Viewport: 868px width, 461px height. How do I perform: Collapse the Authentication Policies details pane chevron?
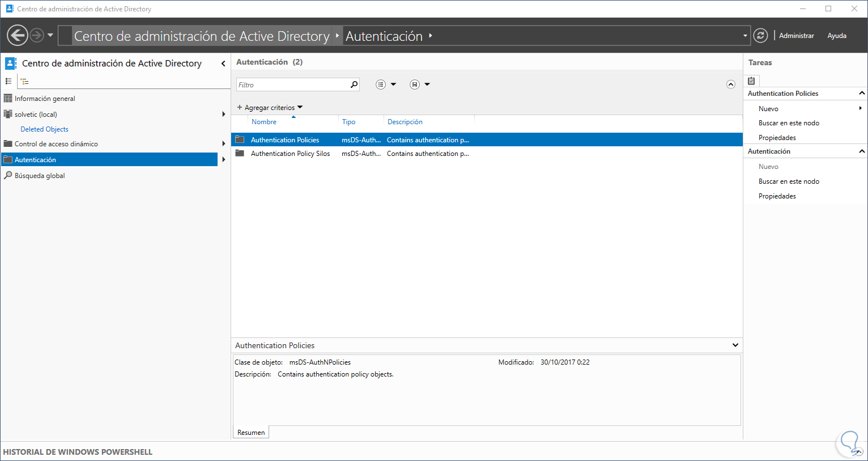click(x=735, y=345)
